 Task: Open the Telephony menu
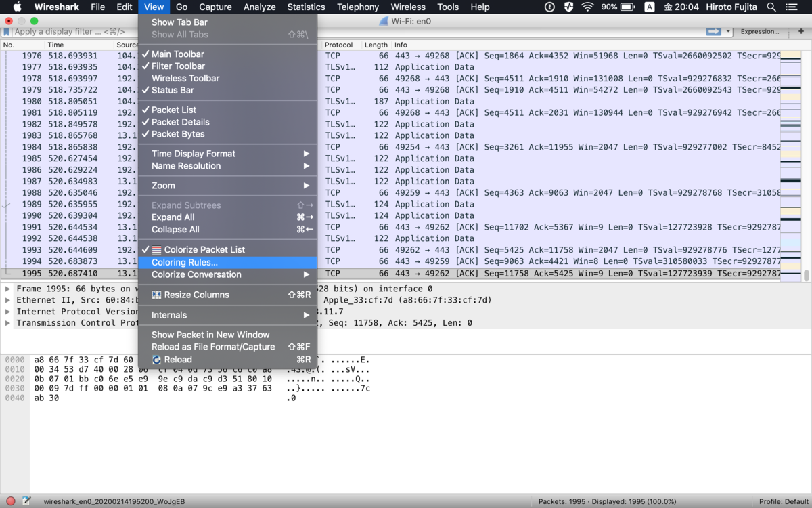pos(358,7)
